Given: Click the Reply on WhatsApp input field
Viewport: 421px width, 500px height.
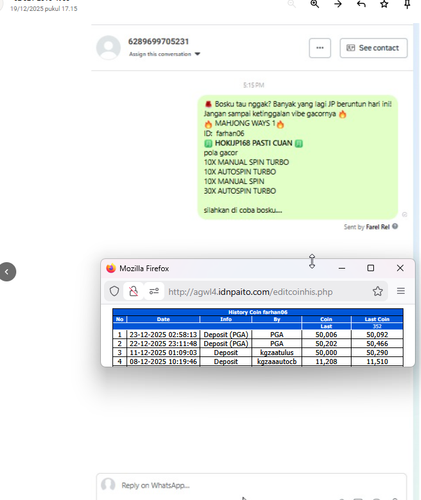Looking at the screenshot, I should point(251,485).
